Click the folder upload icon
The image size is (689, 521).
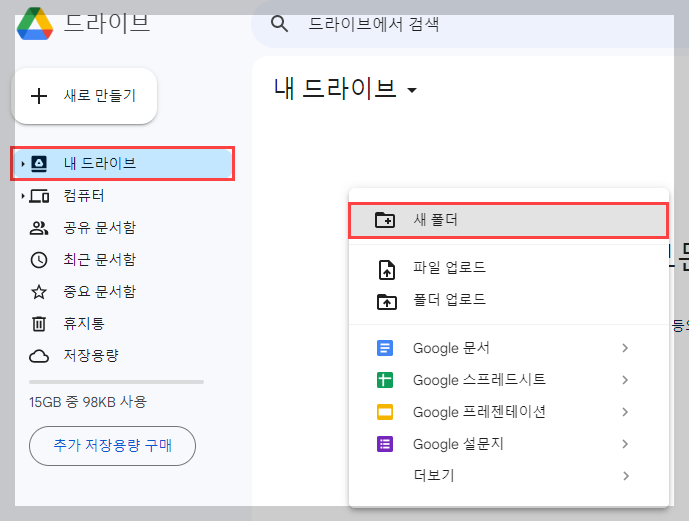pyautogui.click(x=387, y=302)
